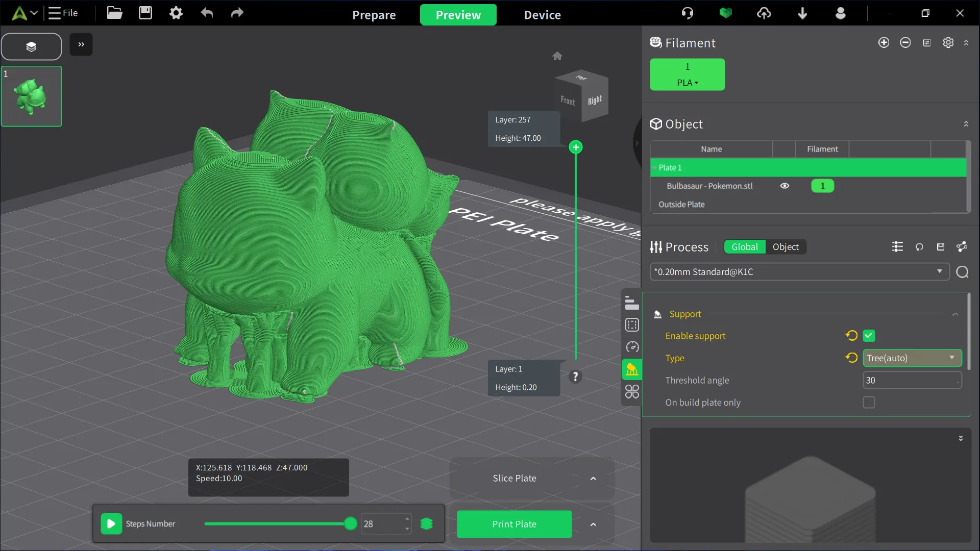Switch to Device tab
This screenshot has height=551, width=980.
click(x=543, y=15)
